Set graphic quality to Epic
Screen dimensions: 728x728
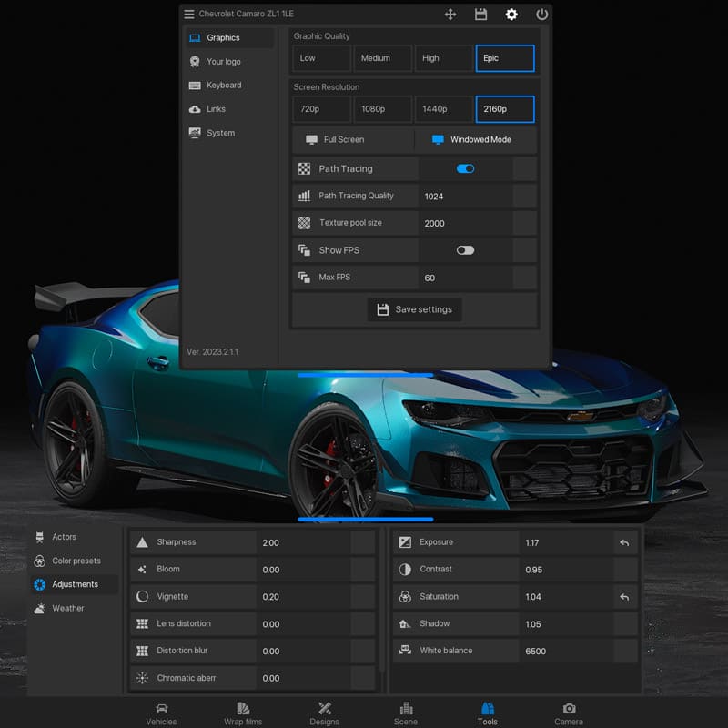click(505, 58)
